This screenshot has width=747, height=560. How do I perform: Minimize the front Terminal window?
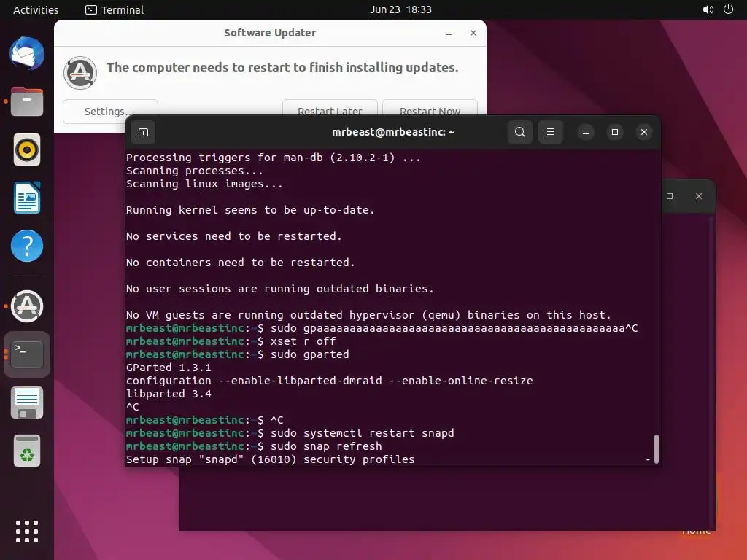point(586,132)
